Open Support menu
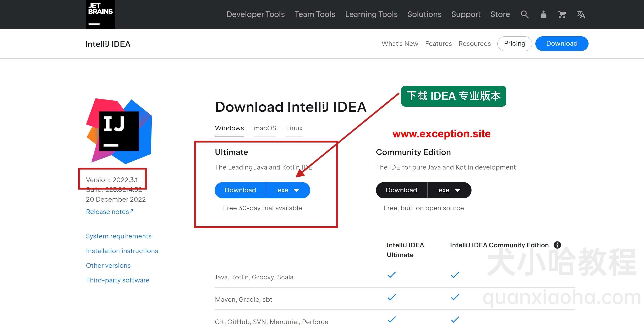 (466, 14)
